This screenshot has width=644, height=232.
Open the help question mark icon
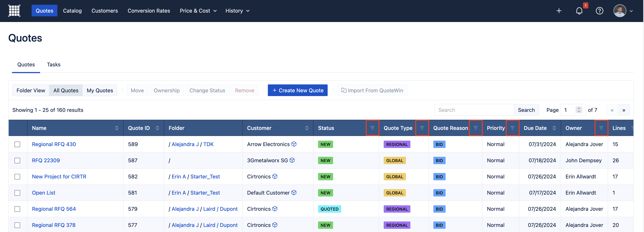[599, 11]
